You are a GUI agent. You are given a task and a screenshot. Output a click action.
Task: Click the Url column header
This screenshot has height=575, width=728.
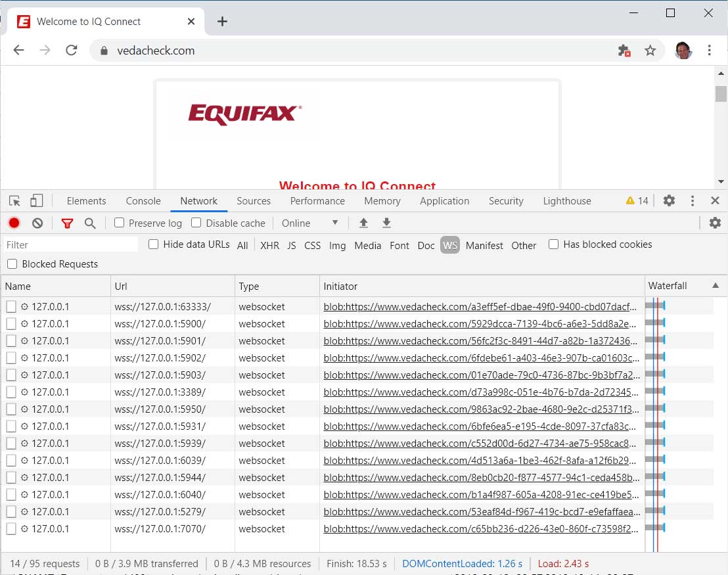tap(173, 286)
